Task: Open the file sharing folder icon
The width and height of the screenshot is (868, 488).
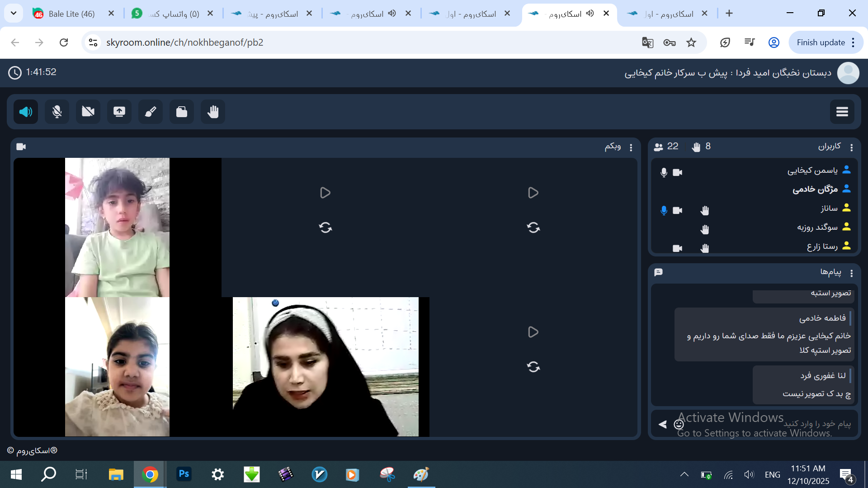Action: (182, 112)
